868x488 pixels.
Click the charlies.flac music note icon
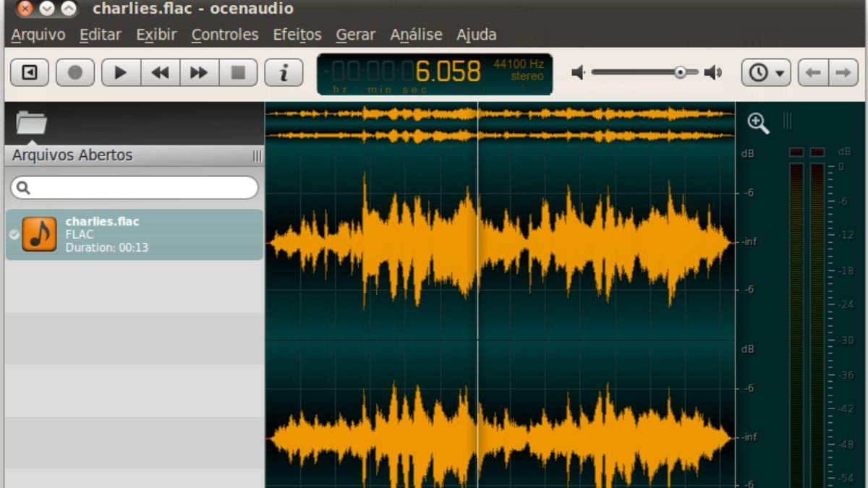click(x=38, y=234)
